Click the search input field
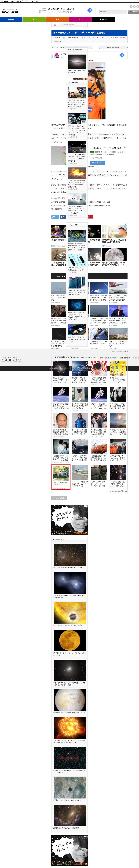 click(113, 12)
